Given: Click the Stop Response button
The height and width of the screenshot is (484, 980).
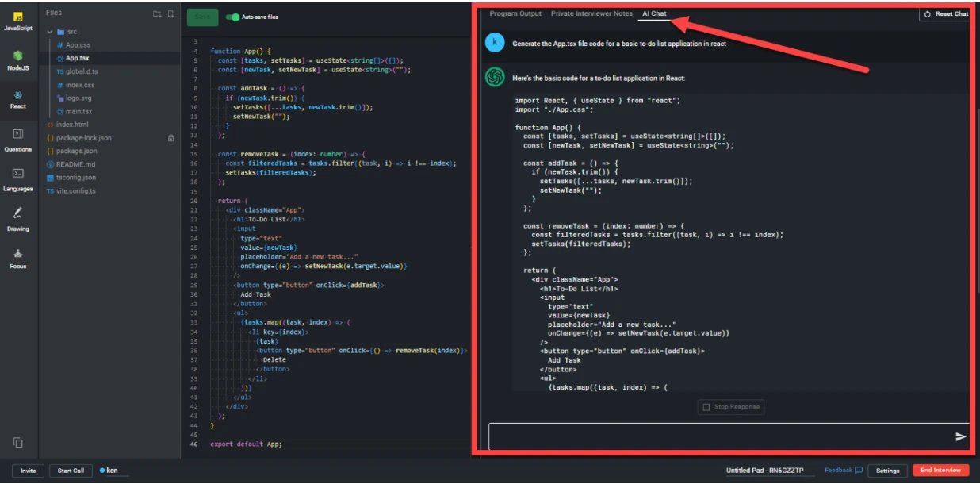Looking at the screenshot, I should (730, 406).
